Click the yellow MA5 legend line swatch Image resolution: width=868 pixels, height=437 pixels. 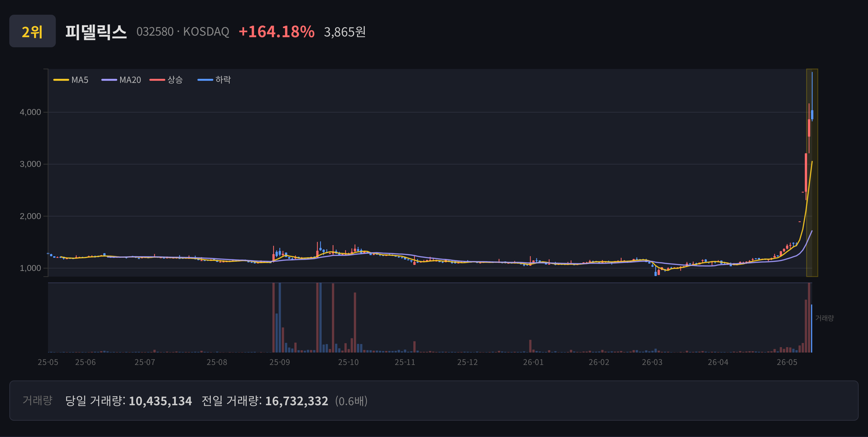61,80
